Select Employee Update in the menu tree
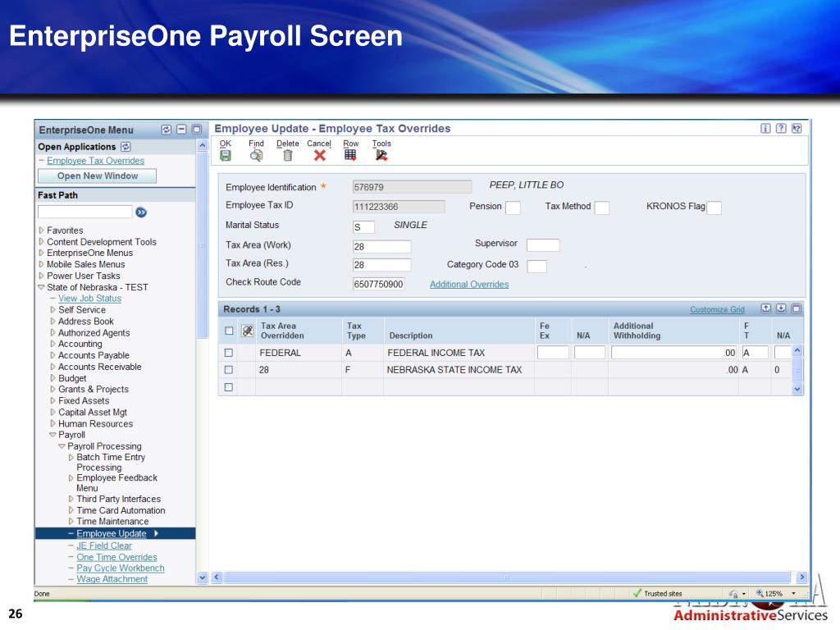 (112, 533)
